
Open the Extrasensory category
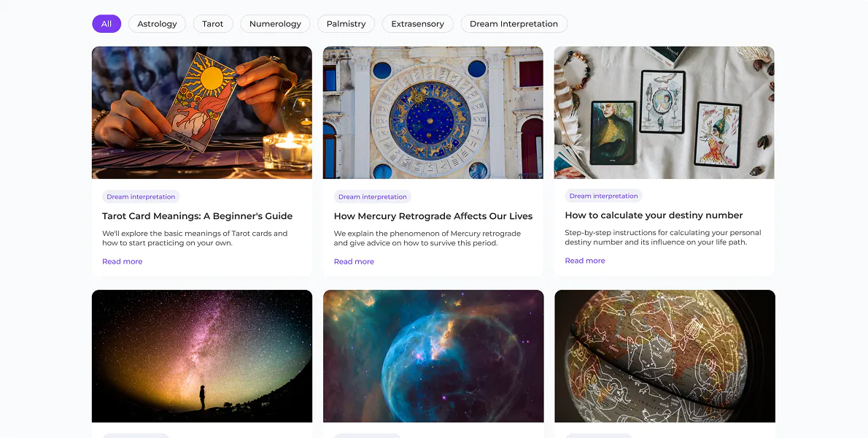(417, 24)
